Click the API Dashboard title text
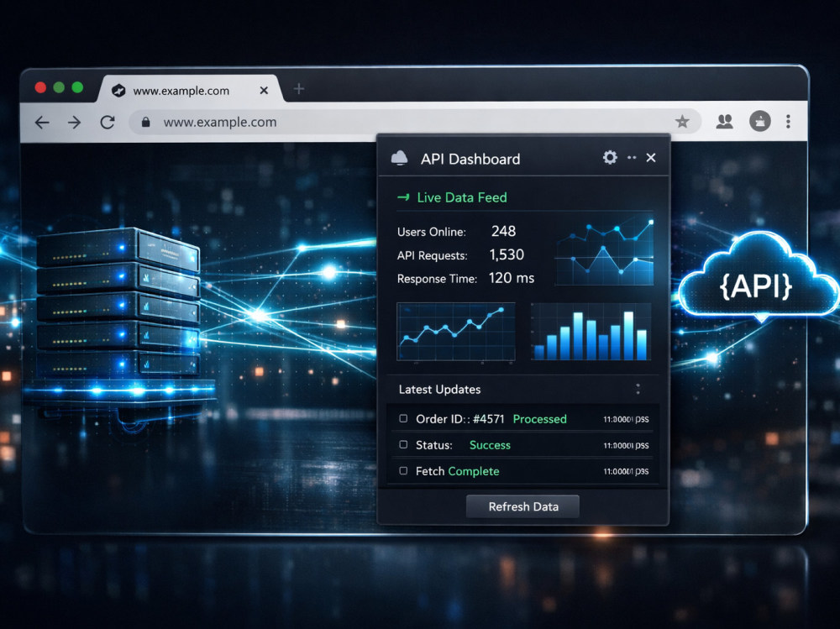The image size is (840, 629). click(470, 159)
